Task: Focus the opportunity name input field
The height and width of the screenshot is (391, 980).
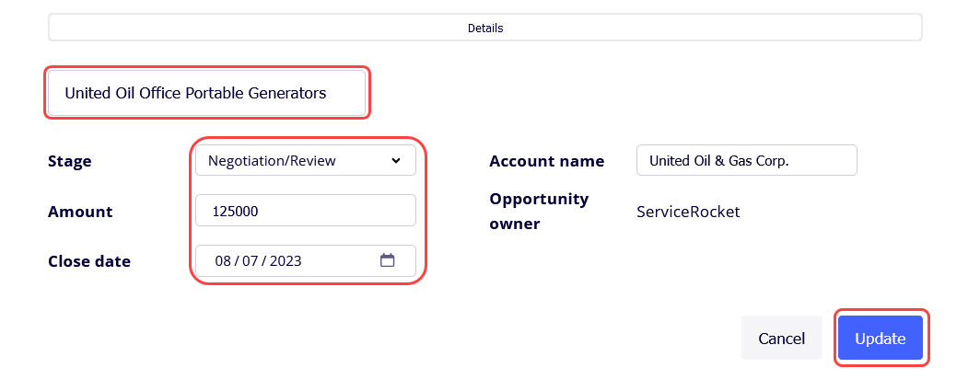Action: click(x=207, y=93)
